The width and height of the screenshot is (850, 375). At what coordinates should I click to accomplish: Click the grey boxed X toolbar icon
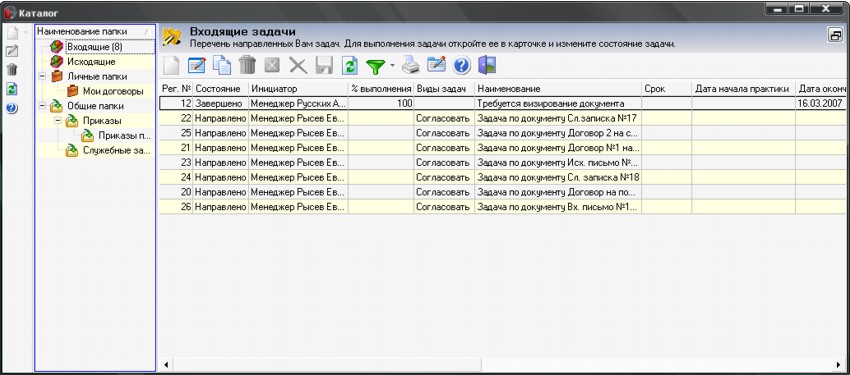(x=272, y=66)
